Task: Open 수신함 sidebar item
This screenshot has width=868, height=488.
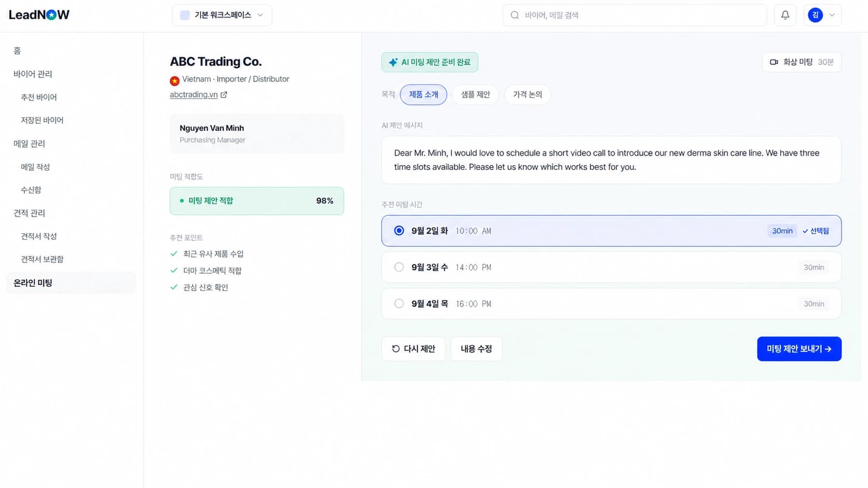Action: [x=31, y=189]
